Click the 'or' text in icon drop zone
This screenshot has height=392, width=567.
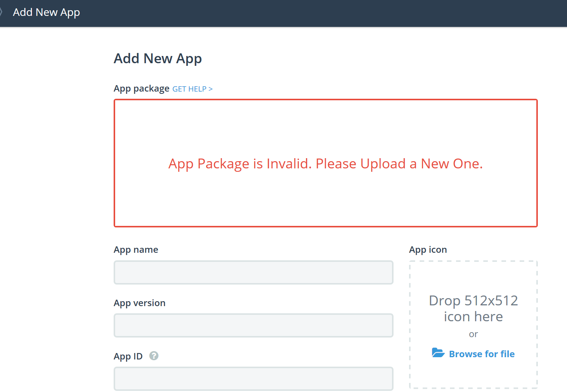point(473,334)
